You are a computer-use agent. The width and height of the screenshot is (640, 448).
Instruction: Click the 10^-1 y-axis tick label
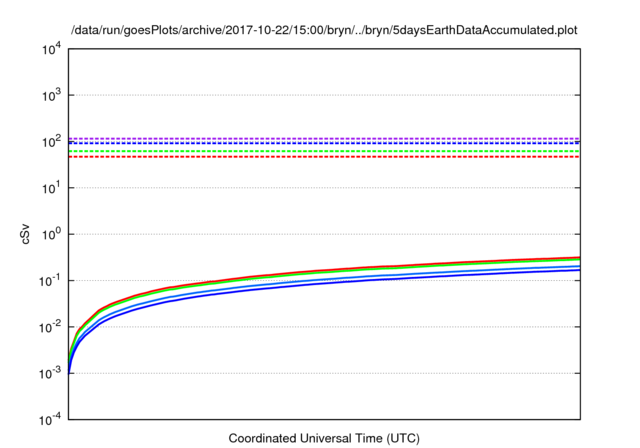point(50,281)
